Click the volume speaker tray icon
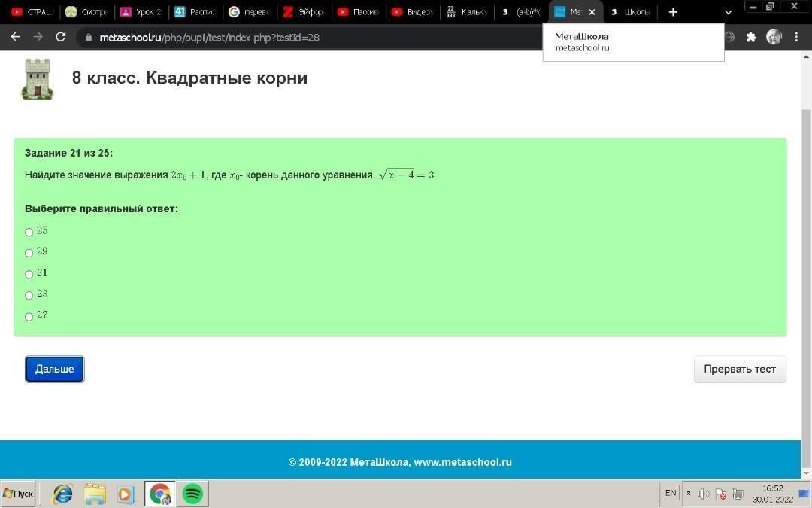The height and width of the screenshot is (508, 812). pyautogui.click(x=703, y=494)
